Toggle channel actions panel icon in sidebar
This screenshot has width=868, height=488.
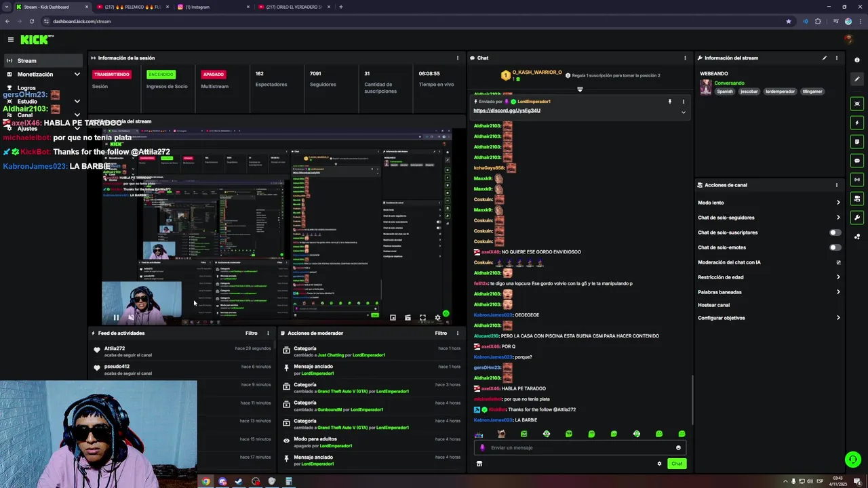pyautogui.click(x=857, y=199)
